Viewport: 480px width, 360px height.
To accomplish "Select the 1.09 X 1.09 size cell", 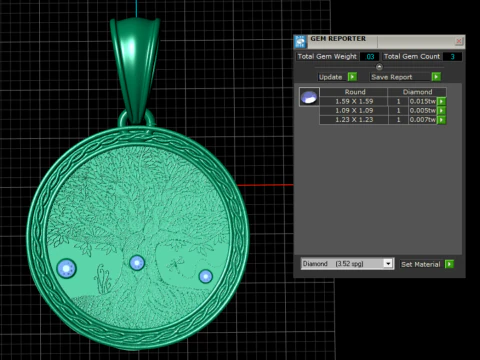I will click(x=354, y=111).
